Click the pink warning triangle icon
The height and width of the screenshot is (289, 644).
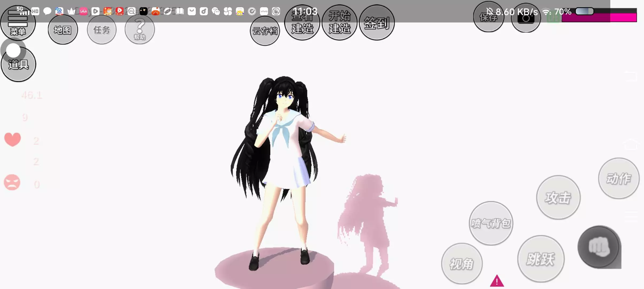pyautogui.click(x=497, y=281)
